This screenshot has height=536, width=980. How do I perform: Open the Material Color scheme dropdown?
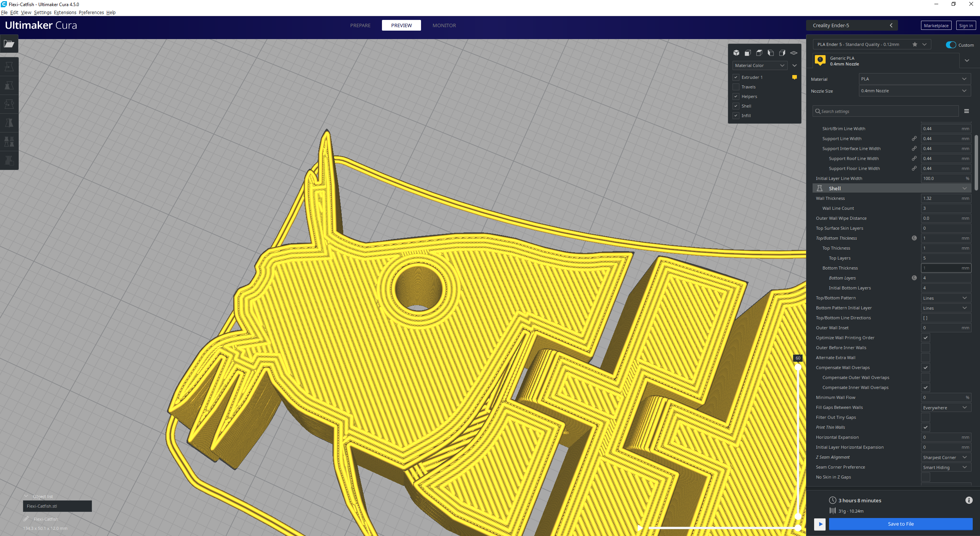[760, 65]
